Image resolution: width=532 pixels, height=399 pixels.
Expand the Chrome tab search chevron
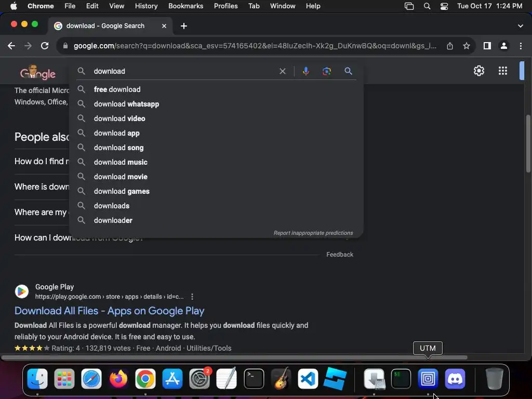pyautogui.click(x=521, y=26)
